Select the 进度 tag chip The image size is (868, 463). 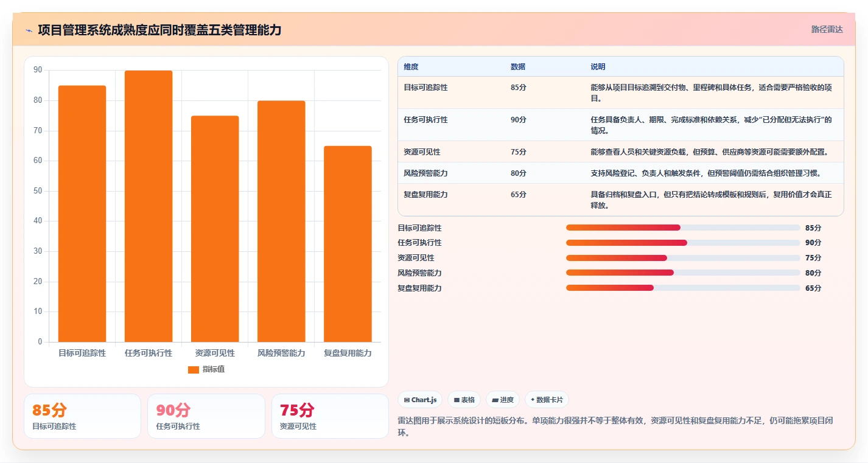tap(503, 400)
